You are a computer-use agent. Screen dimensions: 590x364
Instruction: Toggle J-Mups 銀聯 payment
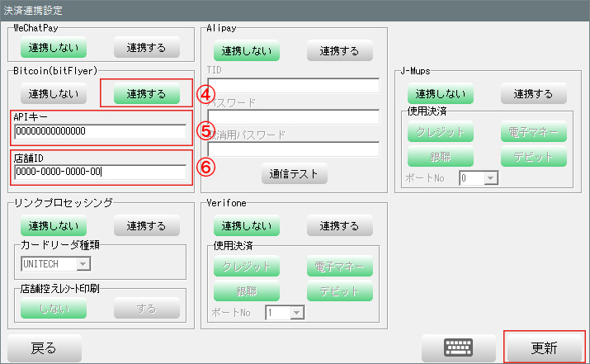[441, 156]
